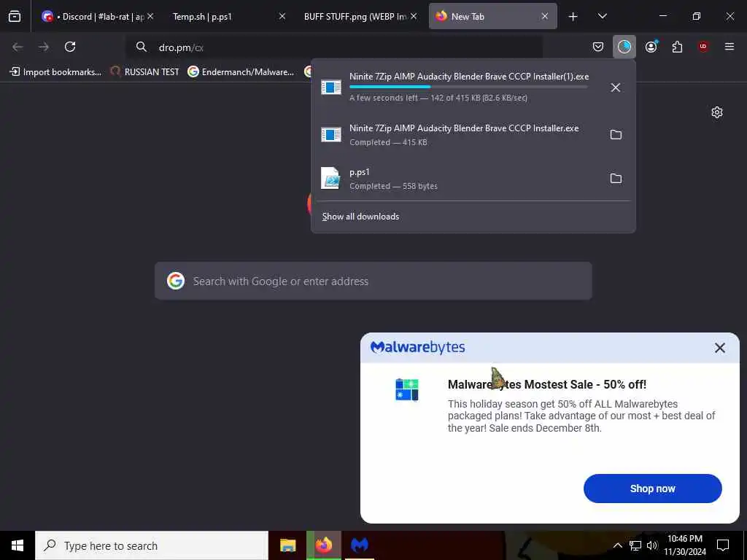Open the p.ps1 download entry
Image resolution: width=747 pixels, height=560 pixels.
click(x=457, y=179)
